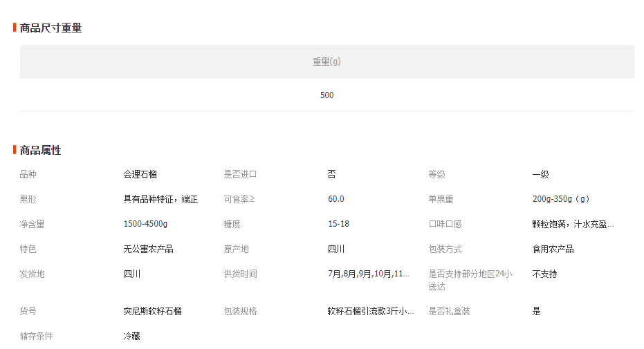Click the 一级 grade value
Viewport: 644px width, 349px height.
[x=540, y=174]
